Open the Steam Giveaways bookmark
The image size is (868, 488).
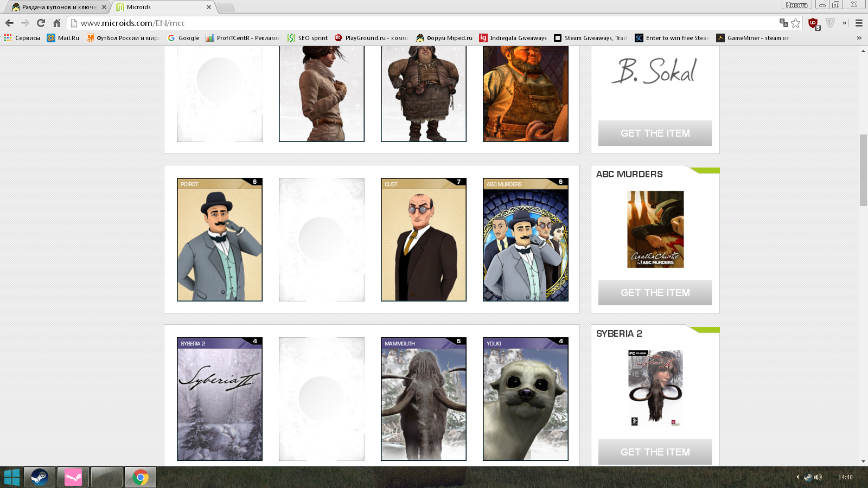pyautogui.click(x=590, y=38)
